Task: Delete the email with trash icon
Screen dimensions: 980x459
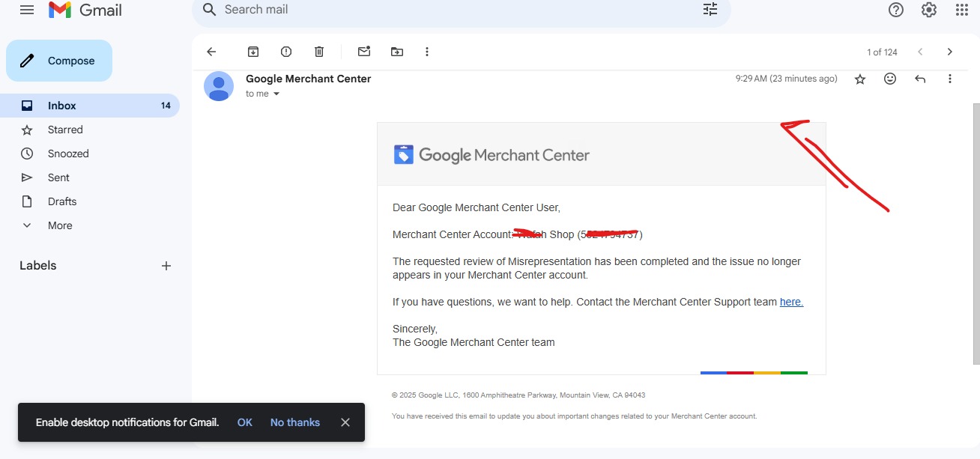Action: (319, 52)
